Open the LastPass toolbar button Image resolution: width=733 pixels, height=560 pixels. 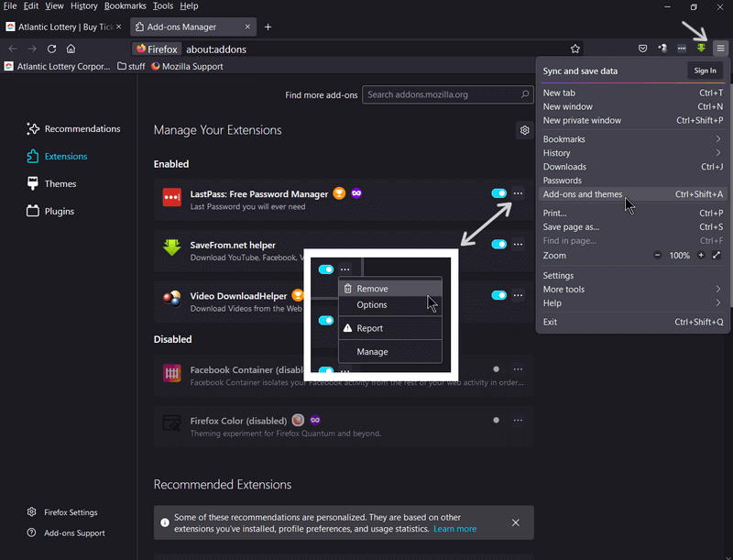coord(682,49)
